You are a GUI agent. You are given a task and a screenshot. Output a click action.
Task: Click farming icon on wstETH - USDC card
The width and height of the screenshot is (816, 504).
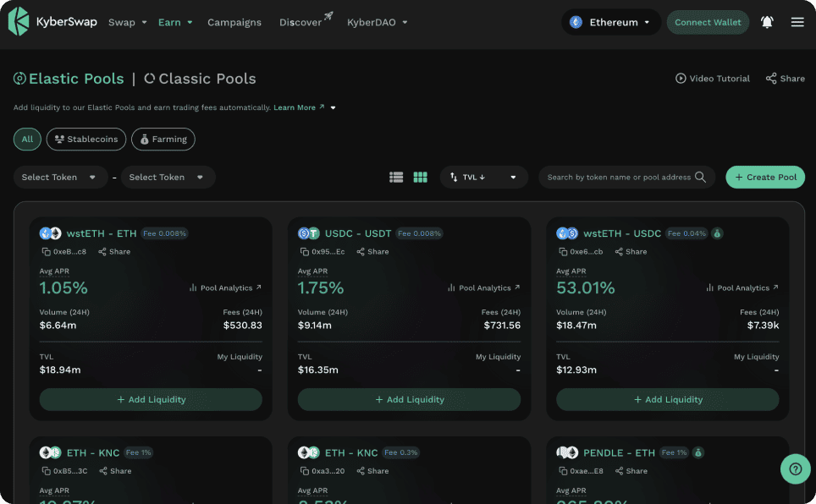click(717, 233)
